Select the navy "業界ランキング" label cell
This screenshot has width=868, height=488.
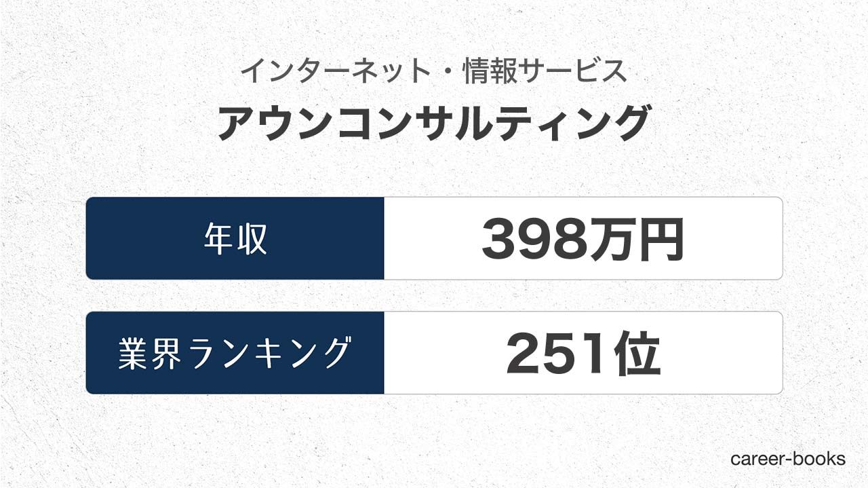[235, 353]
